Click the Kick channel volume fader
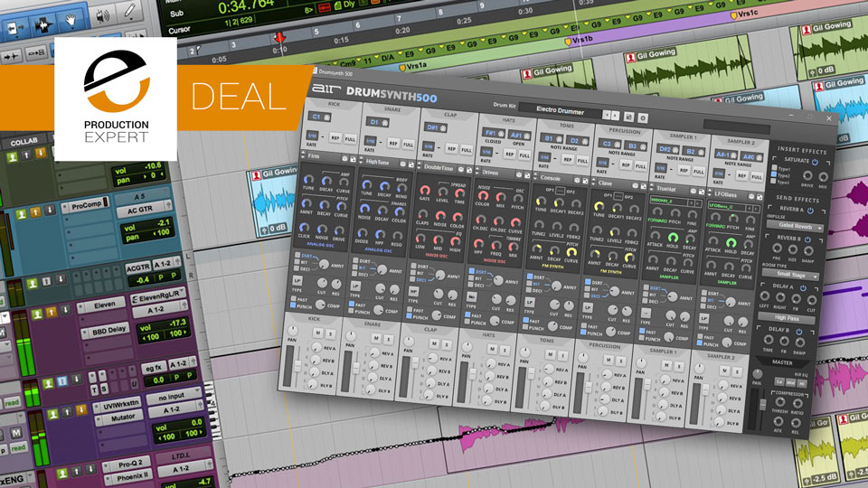Image resolution: width=868 pixels, height=488 pixels. pyautogui.click(x=297, y=366)
